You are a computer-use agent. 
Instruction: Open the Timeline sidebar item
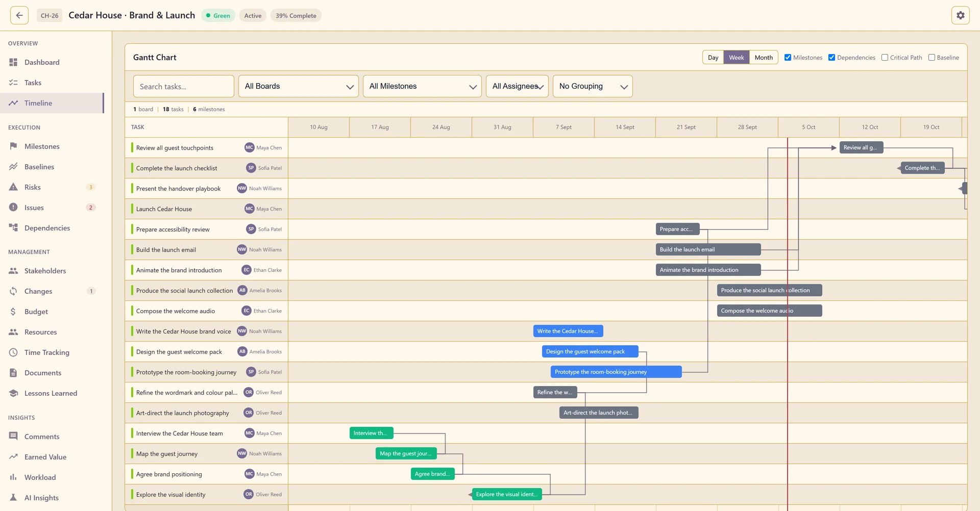(x=52, y=103)
